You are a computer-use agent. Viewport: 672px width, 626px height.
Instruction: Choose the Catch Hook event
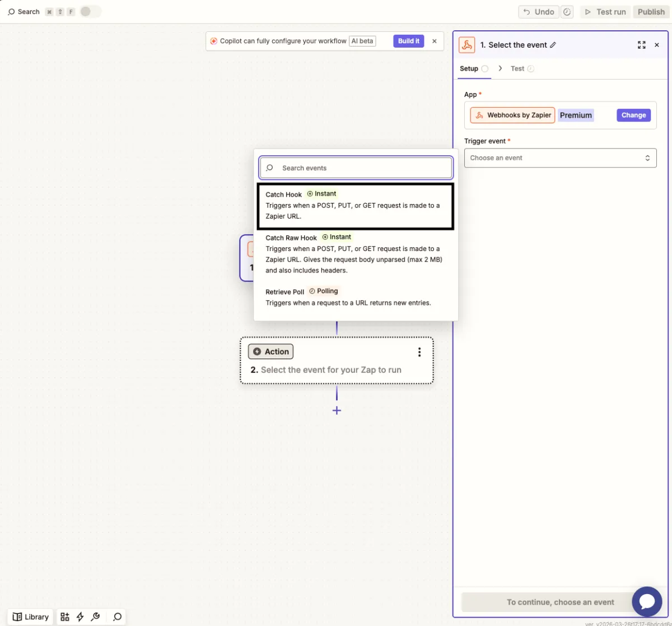click(x=356, y=205)
